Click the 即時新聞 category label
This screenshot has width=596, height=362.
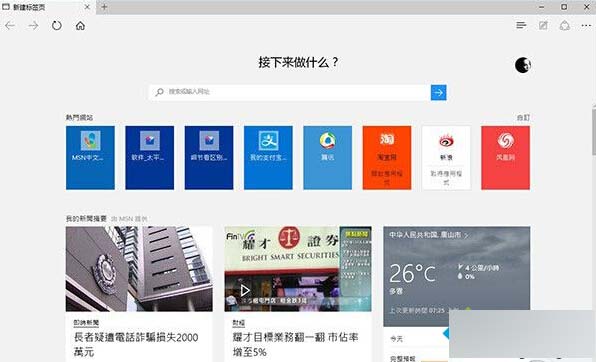click(86, 322)
